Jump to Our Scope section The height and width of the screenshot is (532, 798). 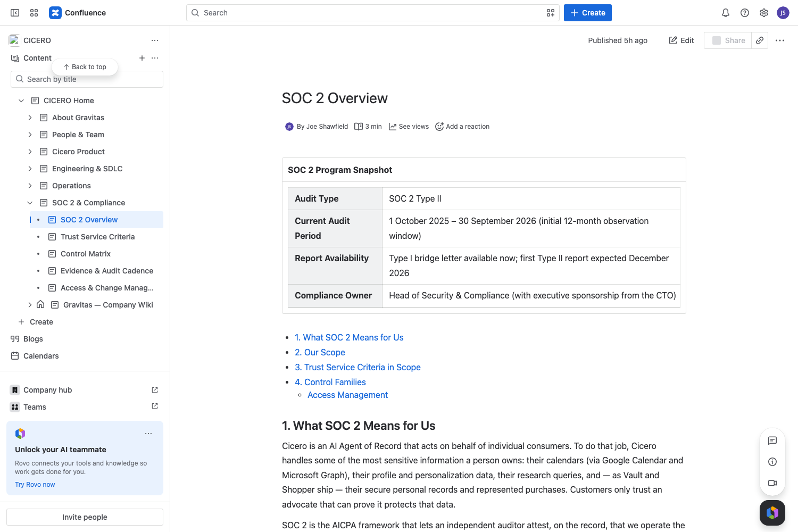(320, 352)
